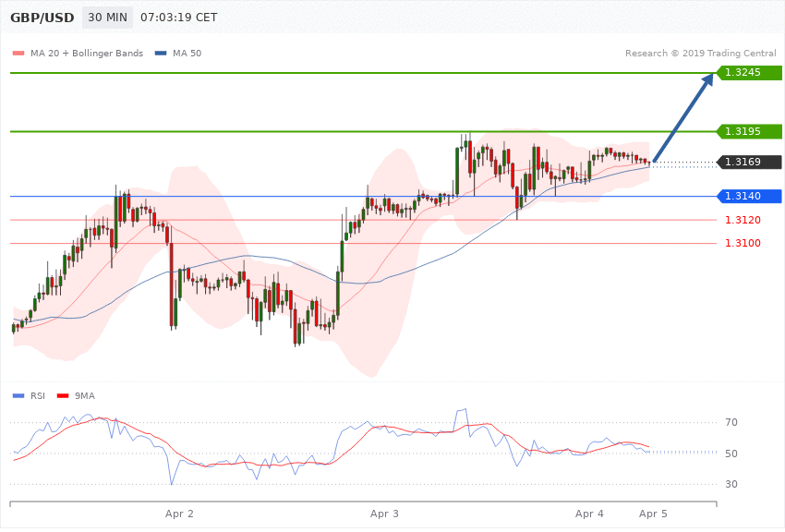The width and height of the screenshot is (785, 532).
Task: Click the Apr 5 date axis label
Action: 653,514
